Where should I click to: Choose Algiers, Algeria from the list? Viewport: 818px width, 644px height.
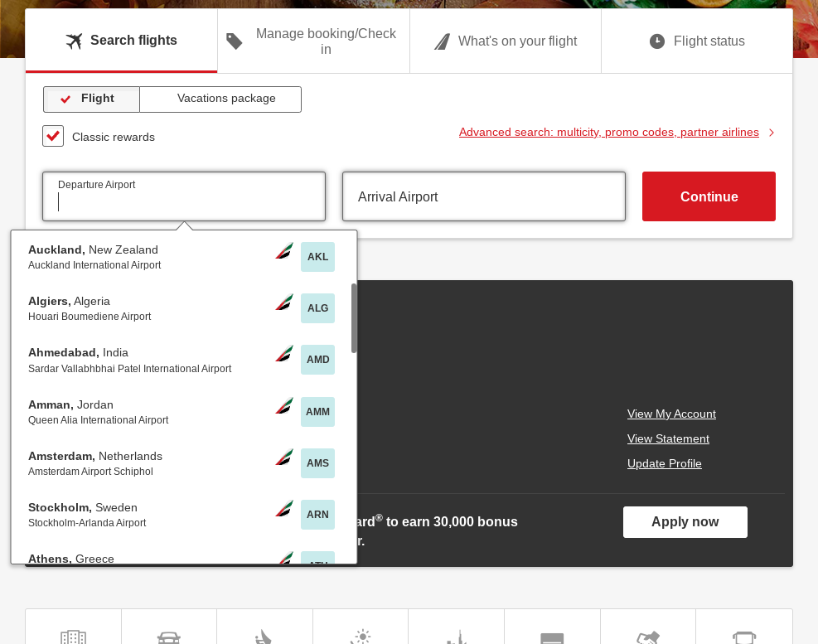[x=182, y=307]
